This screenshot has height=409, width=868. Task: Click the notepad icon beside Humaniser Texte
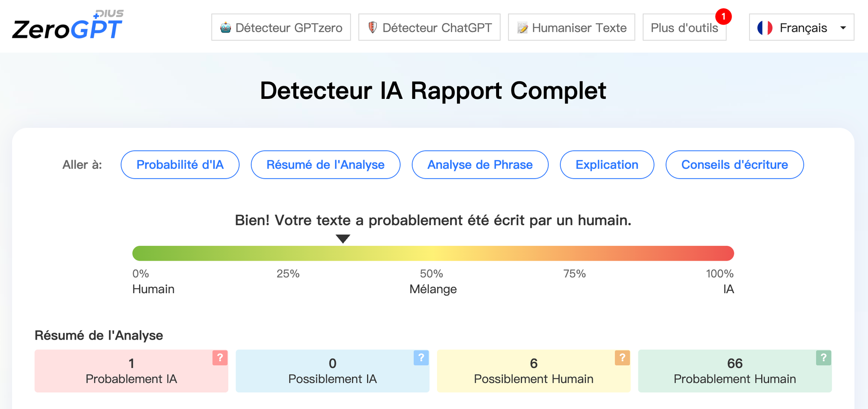click(x=523, y=28)
